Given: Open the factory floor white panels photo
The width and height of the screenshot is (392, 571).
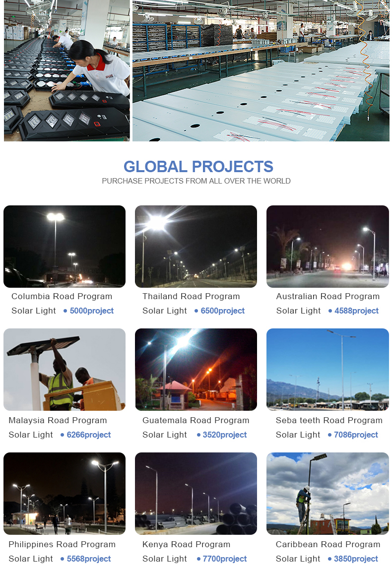Looking at the screenshot, I should tap(261, 70).
